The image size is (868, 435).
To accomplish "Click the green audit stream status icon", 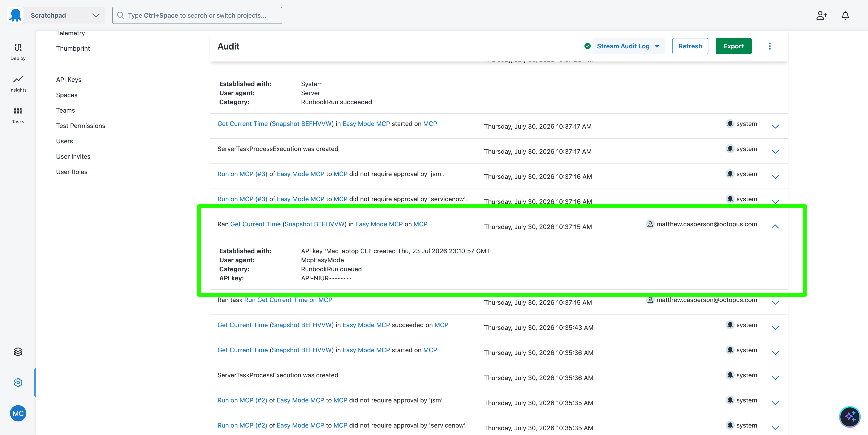I will click(587, 46).
